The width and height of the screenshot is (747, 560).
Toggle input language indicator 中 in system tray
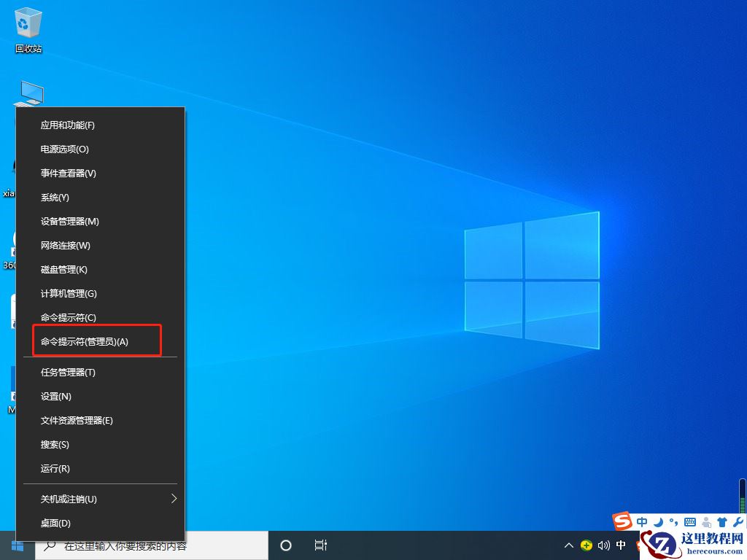621,545
